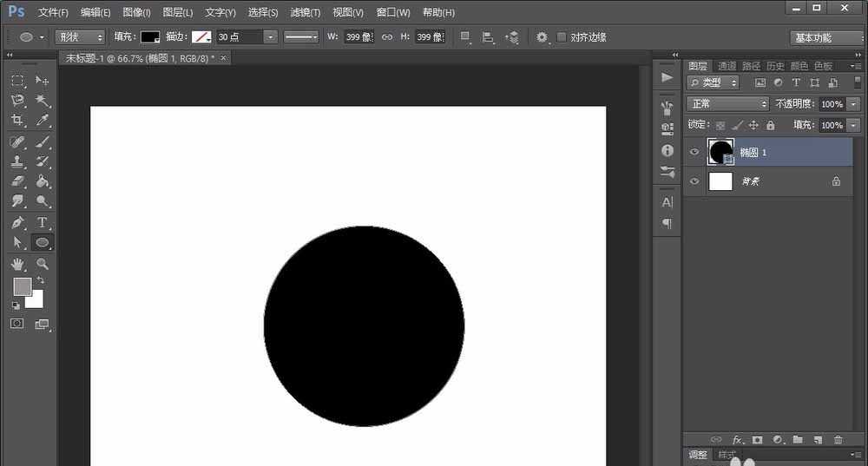Pick the Eyedropper tool
Viewport: 868px width, 466px height.
tap(42, 121)
